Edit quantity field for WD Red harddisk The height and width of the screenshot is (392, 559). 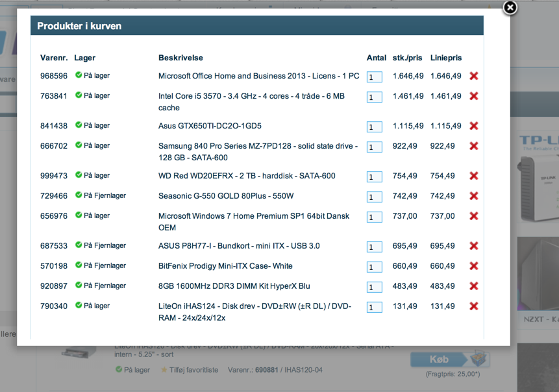[x=375, y=177]
